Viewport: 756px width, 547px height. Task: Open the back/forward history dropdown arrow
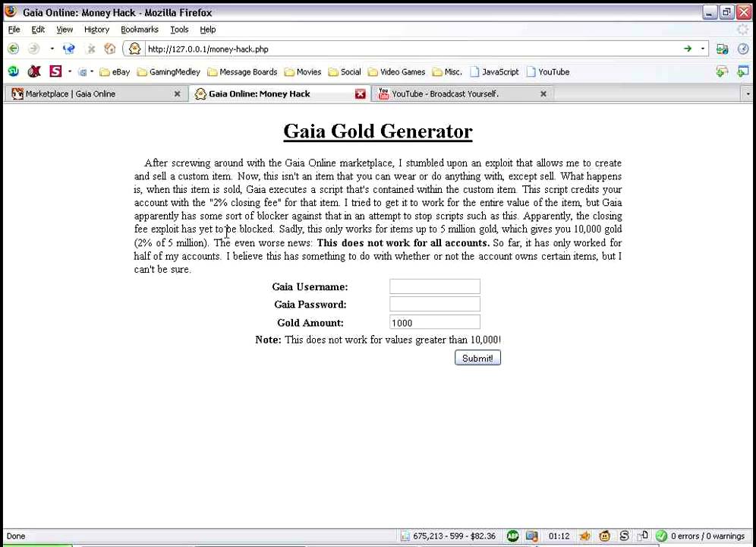pos(52,49)
